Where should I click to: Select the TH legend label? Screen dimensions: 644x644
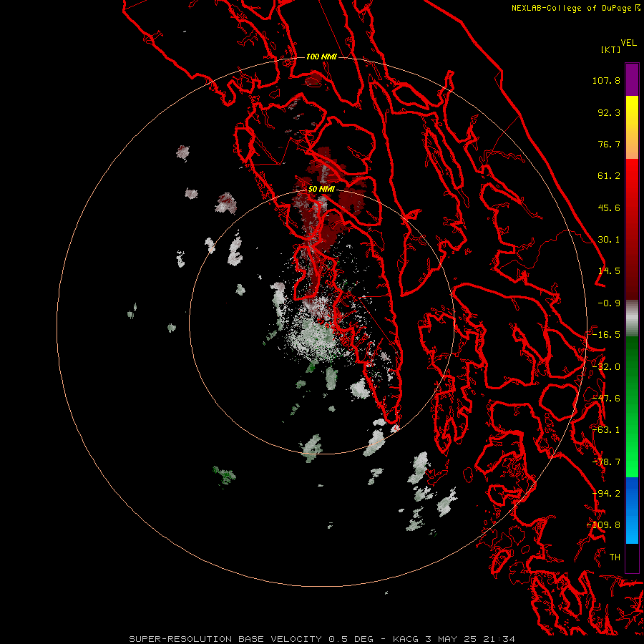615,557
